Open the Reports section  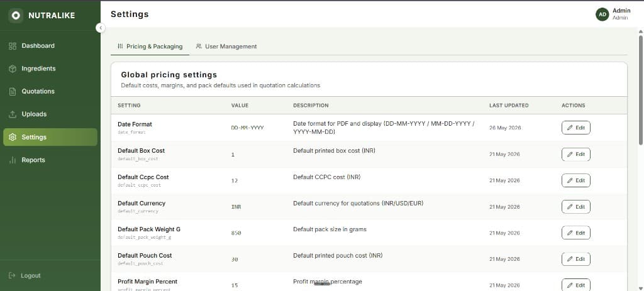50,160
